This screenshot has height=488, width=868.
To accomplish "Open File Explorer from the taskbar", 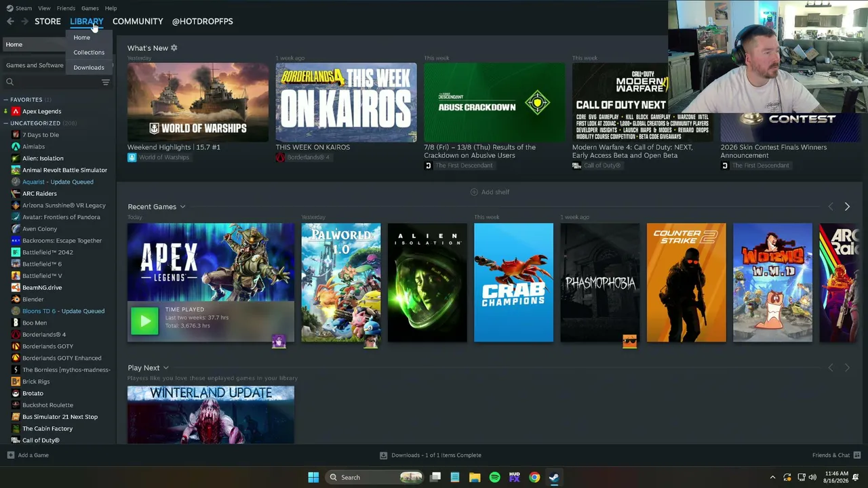I will (475, 477).
